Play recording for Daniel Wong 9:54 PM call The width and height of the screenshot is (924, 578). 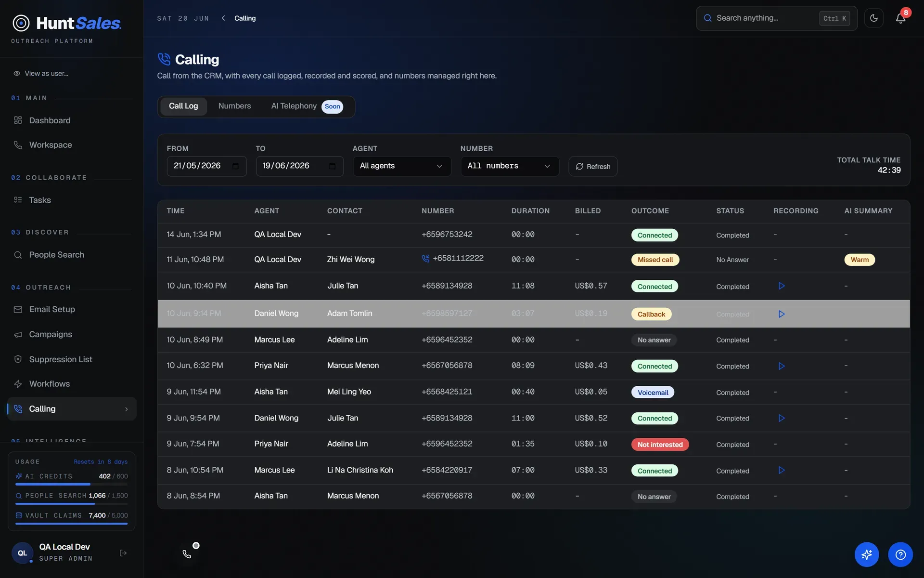pyautogui.click(x=782, y=418)
